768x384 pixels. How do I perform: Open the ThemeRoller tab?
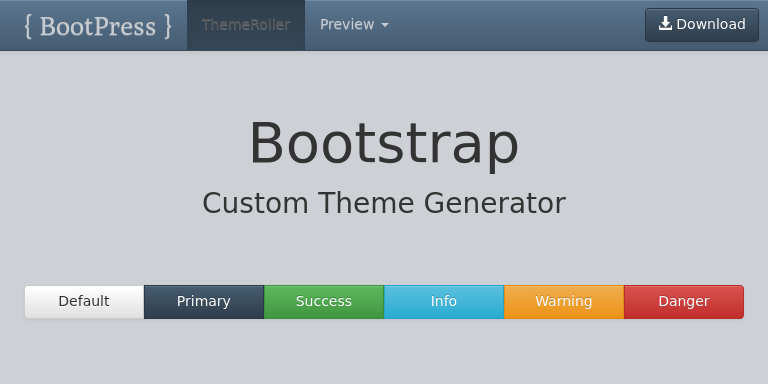(x=246, y=25)
